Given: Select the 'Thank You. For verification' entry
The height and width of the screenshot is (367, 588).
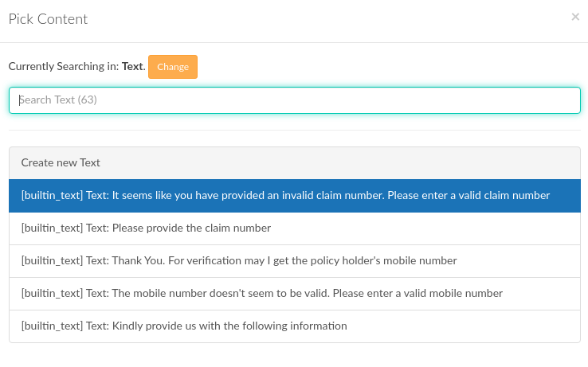Looking at the screenshot, I should pos(295,261).
